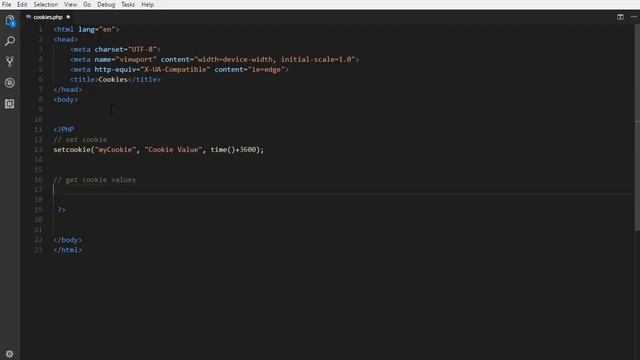Screen dimensions: 640x360
Task: Open the Extensions view in activity bar
Action: pyautogui.click(x=10, y=104)
